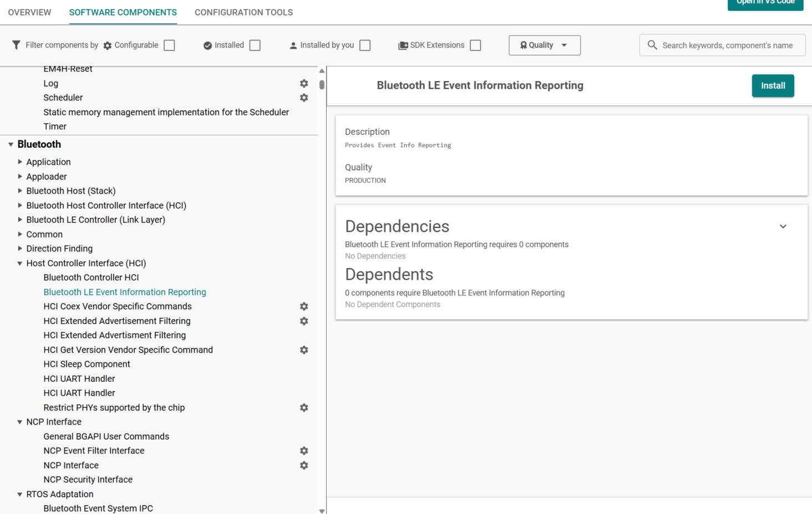Screen dimensions: 812x514
Task: Select the Timer component row
Action: [55, 127]
